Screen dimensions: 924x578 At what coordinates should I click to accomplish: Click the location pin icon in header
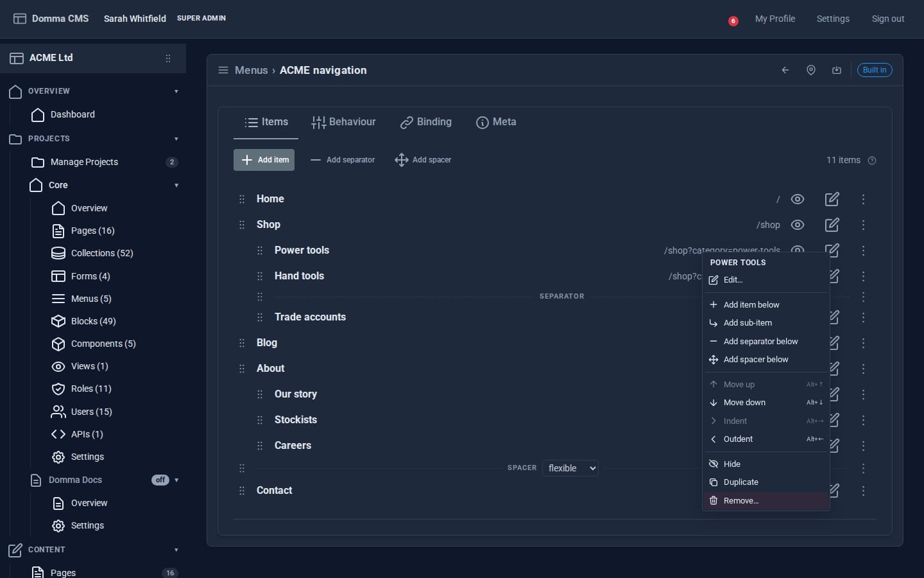811,70
